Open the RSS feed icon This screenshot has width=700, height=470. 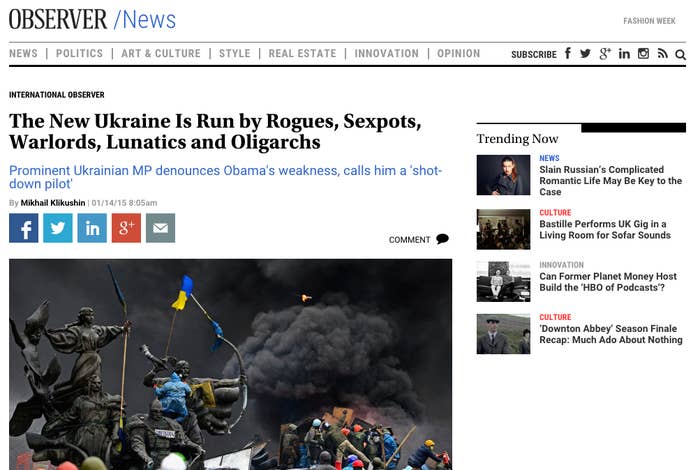[x=662, y=54]
